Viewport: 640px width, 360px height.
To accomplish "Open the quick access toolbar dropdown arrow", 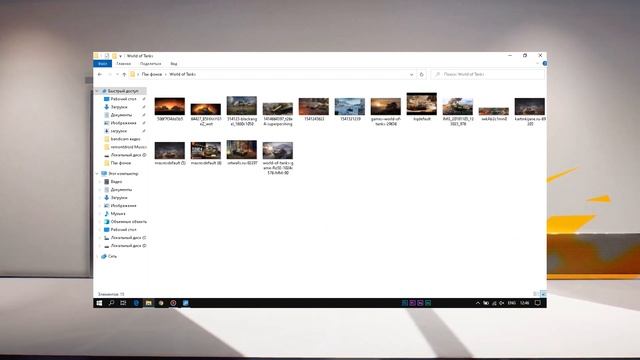I will point(120,56).
